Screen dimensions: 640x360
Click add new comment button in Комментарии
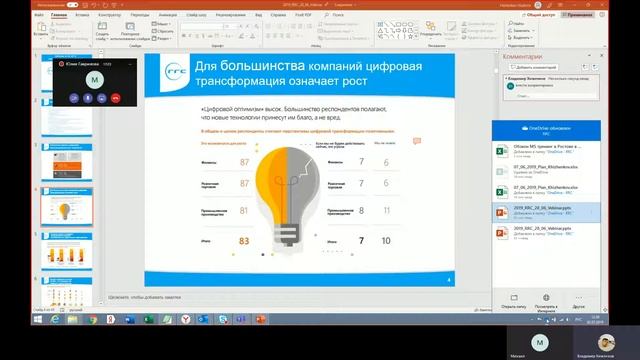tap(533, 67)
